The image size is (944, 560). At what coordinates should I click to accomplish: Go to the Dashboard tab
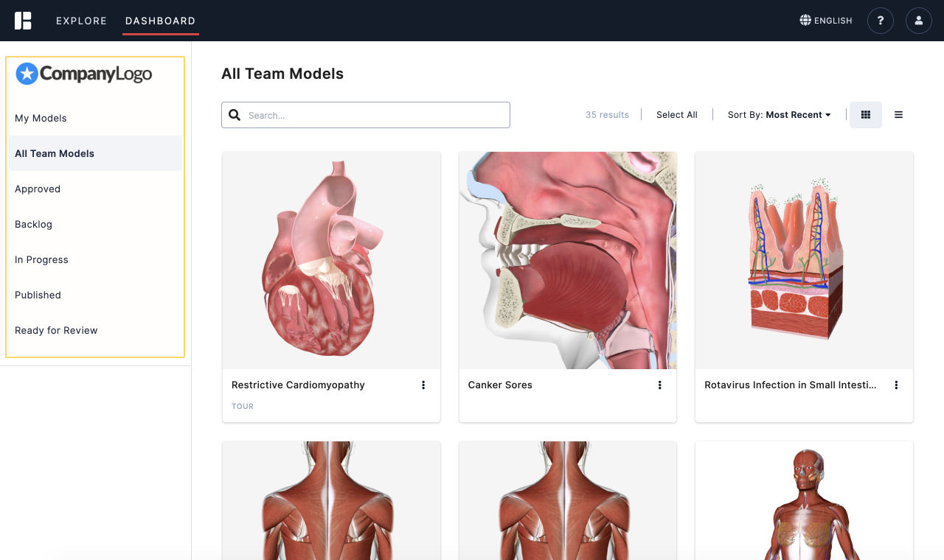(161, 21)
